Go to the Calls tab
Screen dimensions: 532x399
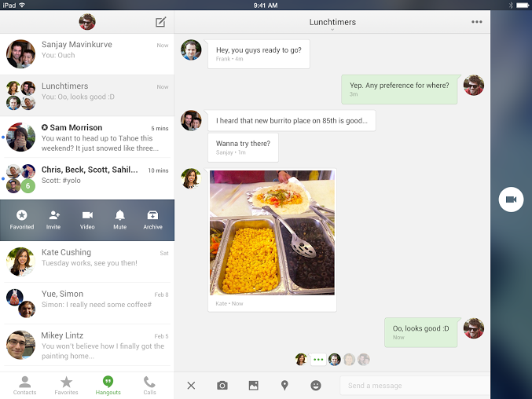149,385
